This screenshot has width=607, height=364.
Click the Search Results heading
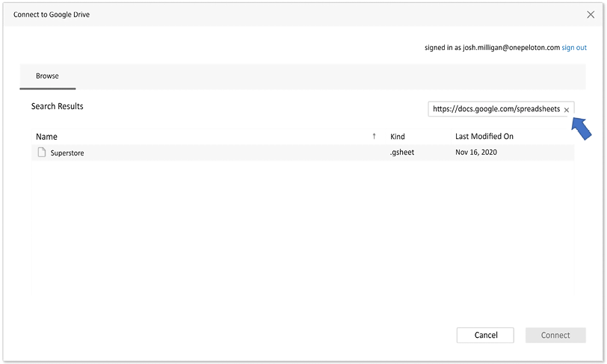(x=57, y=107)
